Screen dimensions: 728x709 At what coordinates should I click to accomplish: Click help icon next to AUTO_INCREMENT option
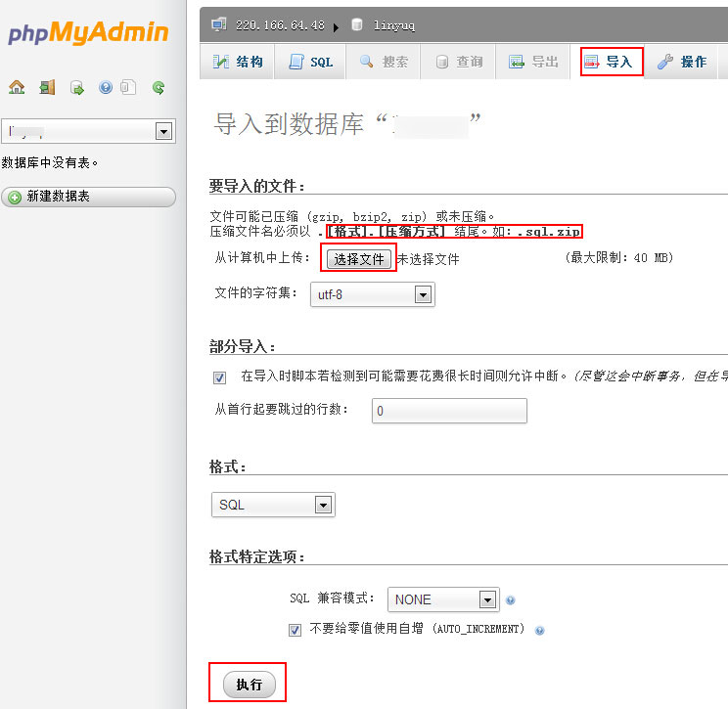pos(540,631)
